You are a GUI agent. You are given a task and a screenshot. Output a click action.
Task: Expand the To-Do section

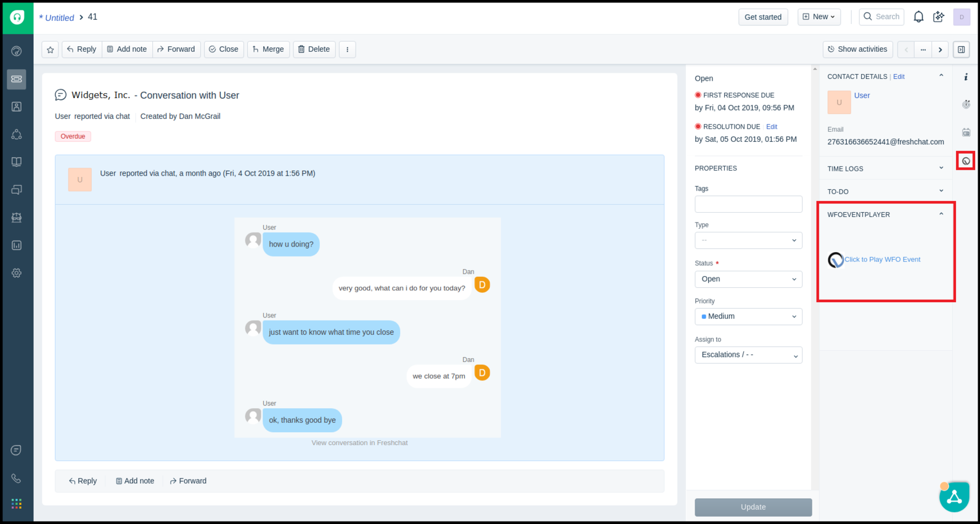click(x=885, y=192)
